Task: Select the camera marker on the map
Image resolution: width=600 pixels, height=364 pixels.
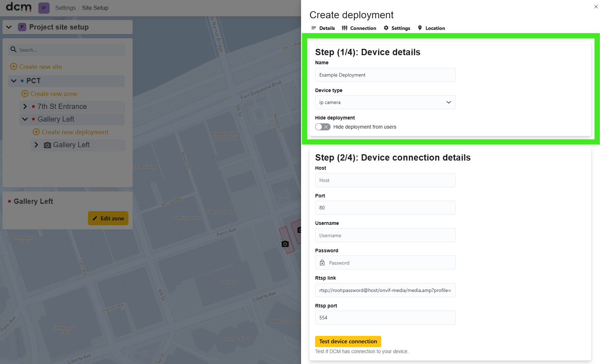Action: pos(285,244)
